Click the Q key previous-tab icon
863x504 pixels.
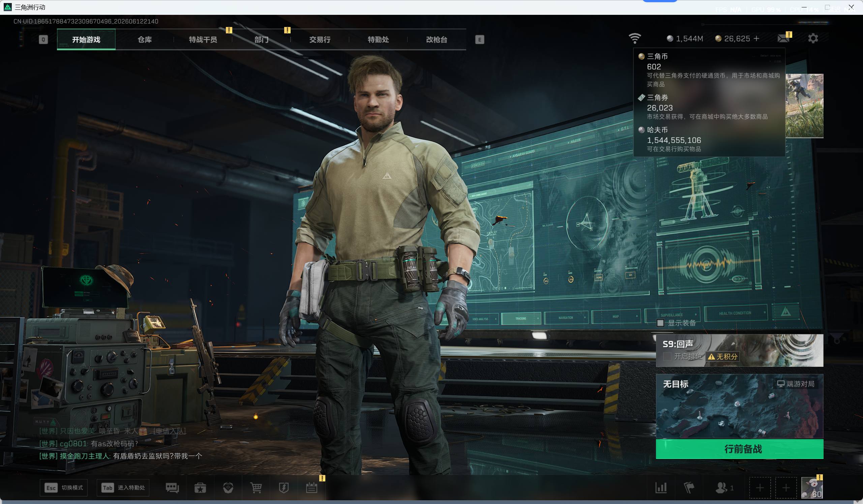[x=43, y=40]
